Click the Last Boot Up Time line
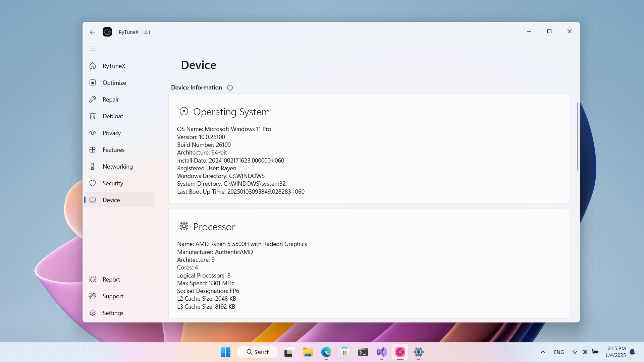This screenshot has height=362, width=644. (x=241, y=192)
